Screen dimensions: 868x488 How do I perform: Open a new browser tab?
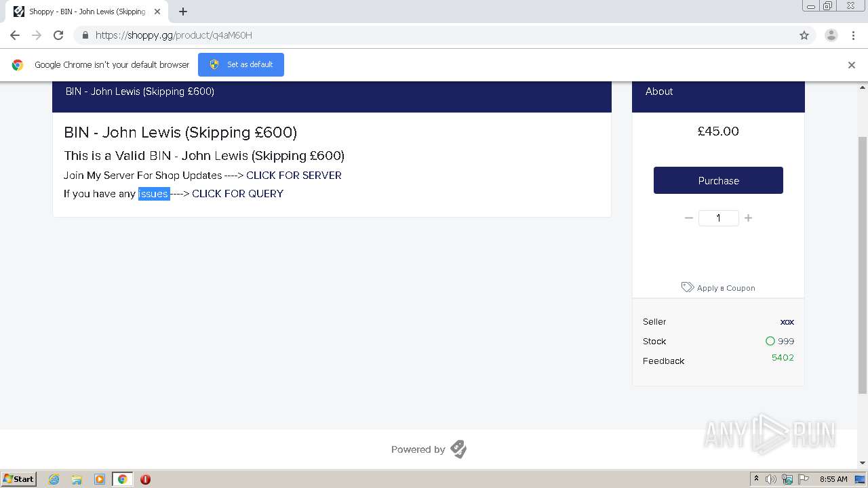point(183,12)
